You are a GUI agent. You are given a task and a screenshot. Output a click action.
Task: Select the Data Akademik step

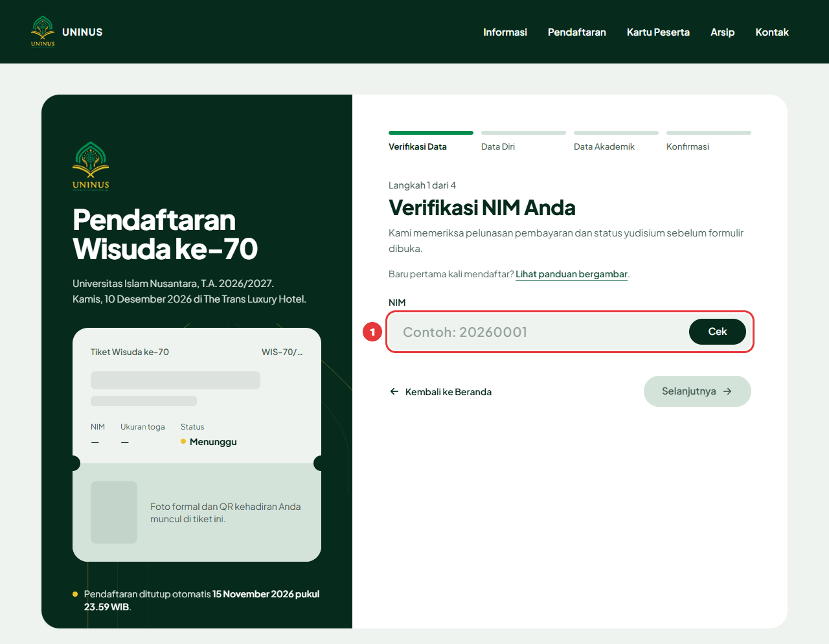pos(616,142)
